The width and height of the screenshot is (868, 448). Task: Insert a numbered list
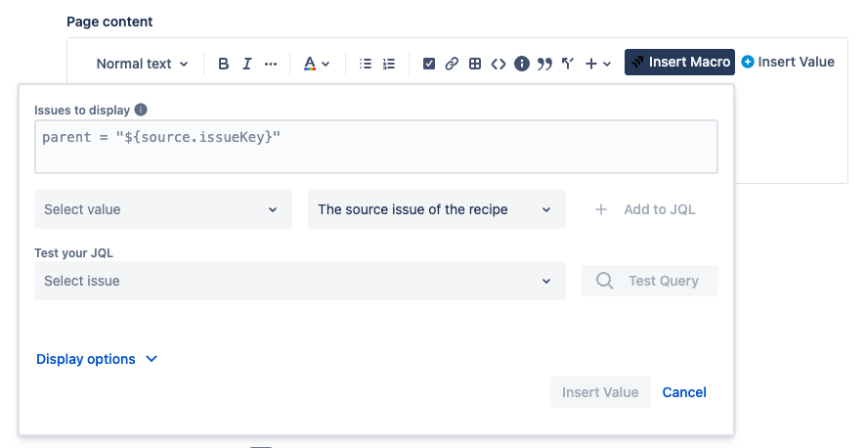(x=389, y=64)
